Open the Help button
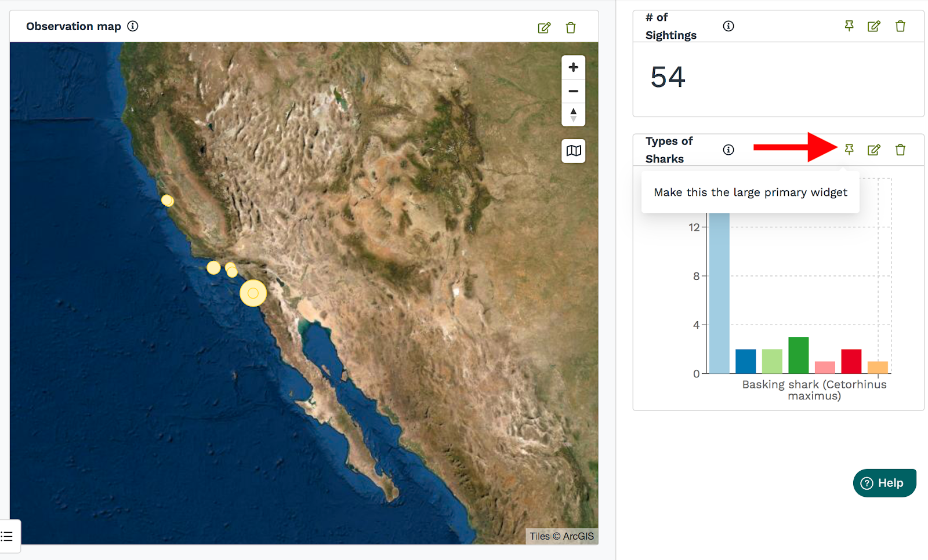The image size is (928, 560). click(x=884, y=483)
